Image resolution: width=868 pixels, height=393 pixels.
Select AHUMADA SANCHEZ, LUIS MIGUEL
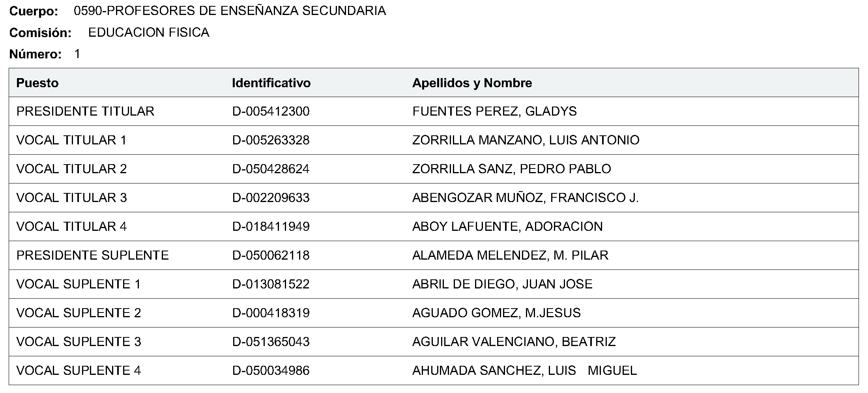pyautogui.click(x=524, y=371)
